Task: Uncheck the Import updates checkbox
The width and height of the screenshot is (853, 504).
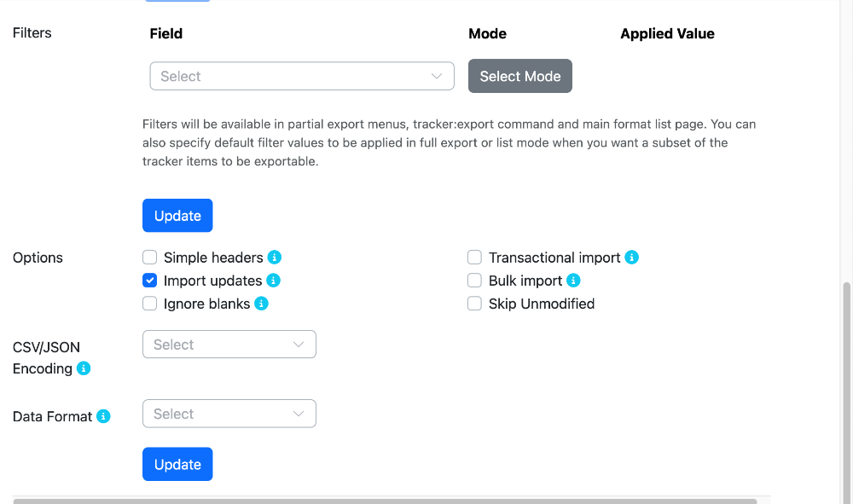Action: pyautogui.click(x=149, y=281)
